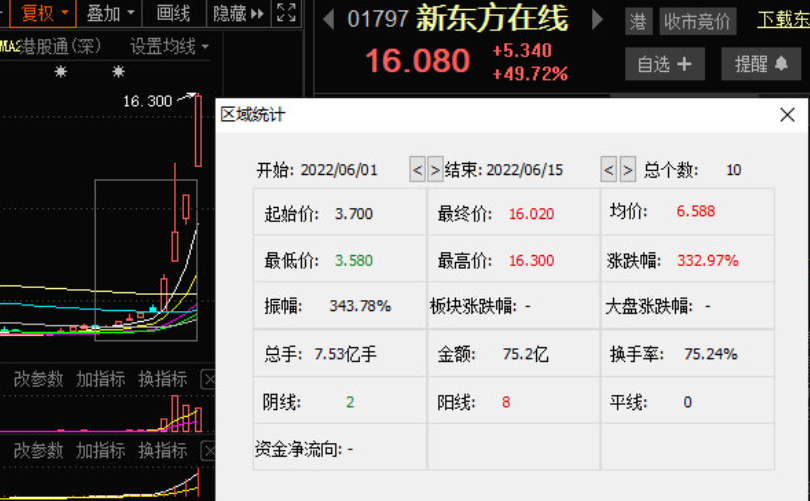Click the 港股通(深) label

(60, 46)
